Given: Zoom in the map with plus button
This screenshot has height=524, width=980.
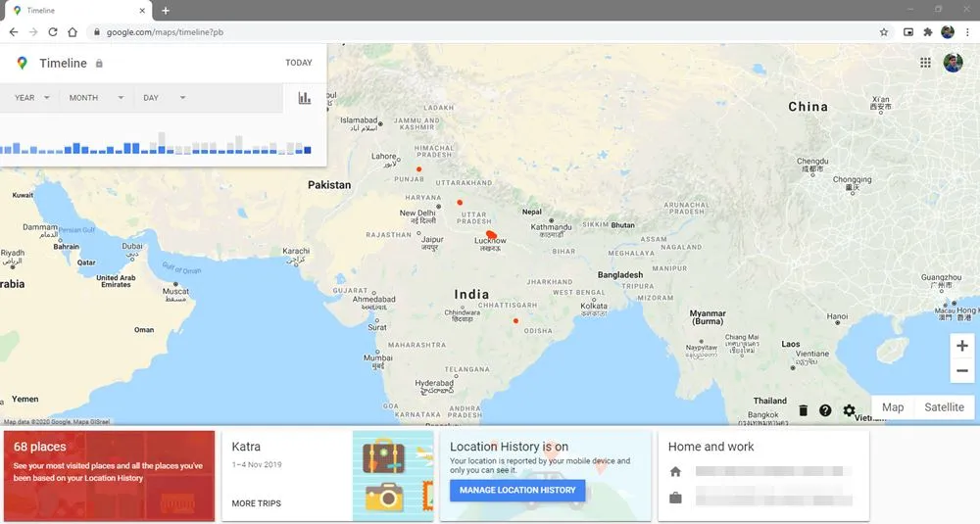Looking at the screenshot, I should click(x=962, y=346).
